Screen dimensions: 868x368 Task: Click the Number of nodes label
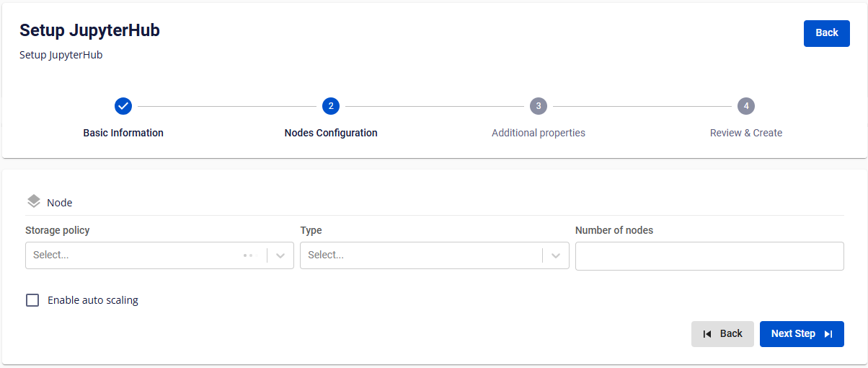point(614,230)
